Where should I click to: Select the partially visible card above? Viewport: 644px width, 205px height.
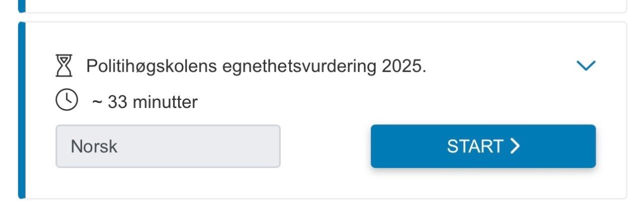[322, 5]
